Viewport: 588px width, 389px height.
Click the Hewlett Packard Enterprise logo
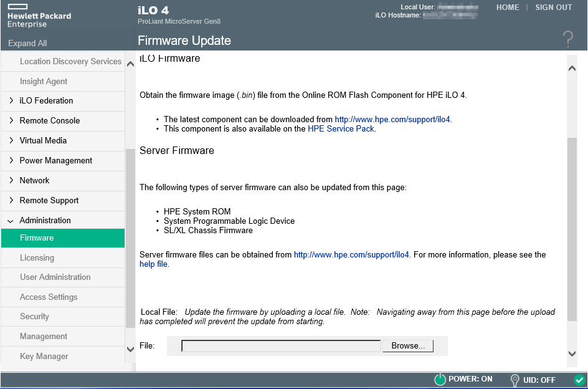tap(39, 16)
